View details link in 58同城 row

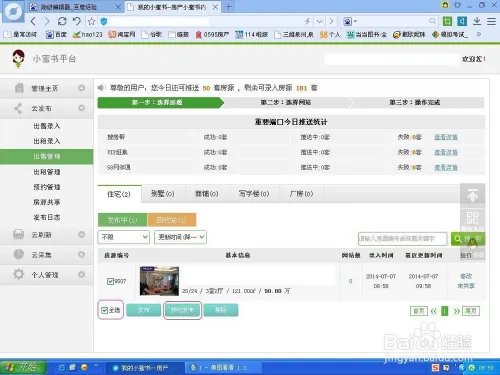(x=446, y=167)
